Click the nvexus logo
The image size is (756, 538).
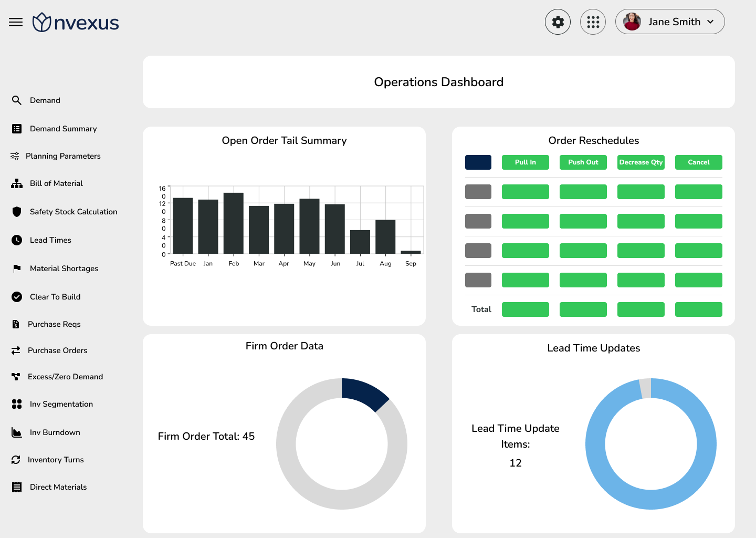click(x=76, y=23)
